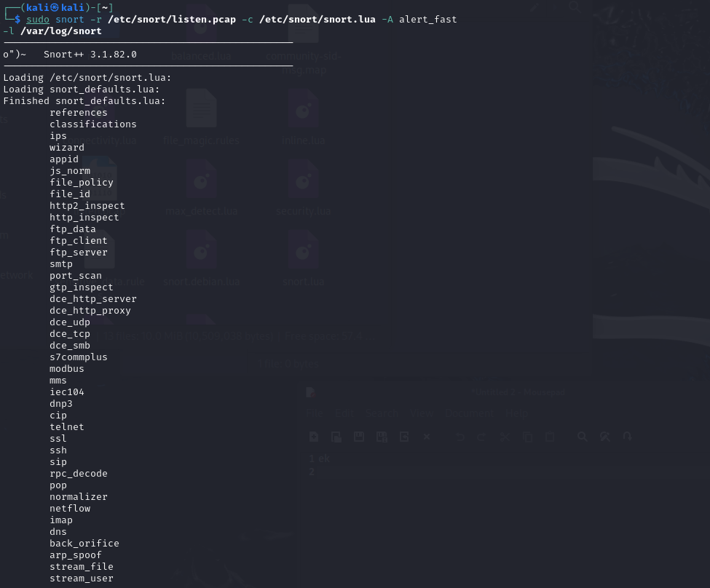Click Copy icon in Mousepad toolbar
The height and width of the screenshot is (588, 710).
tap(527, 437)
